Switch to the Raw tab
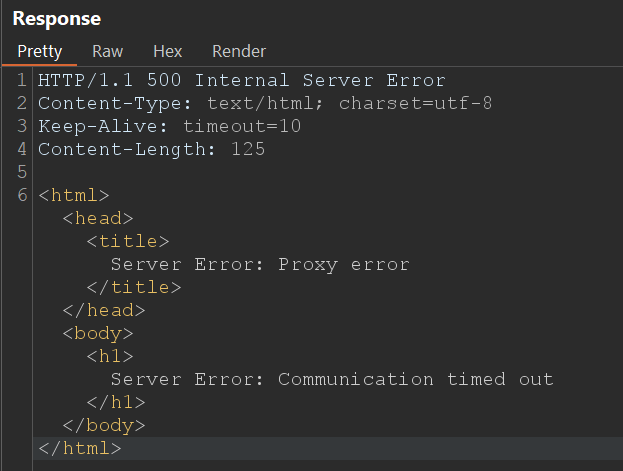 coord(107,51)
